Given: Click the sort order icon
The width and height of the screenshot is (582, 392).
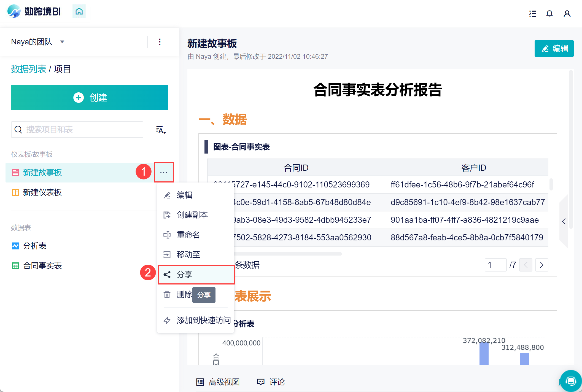Looking at the screenshot, I should point(161,130).
